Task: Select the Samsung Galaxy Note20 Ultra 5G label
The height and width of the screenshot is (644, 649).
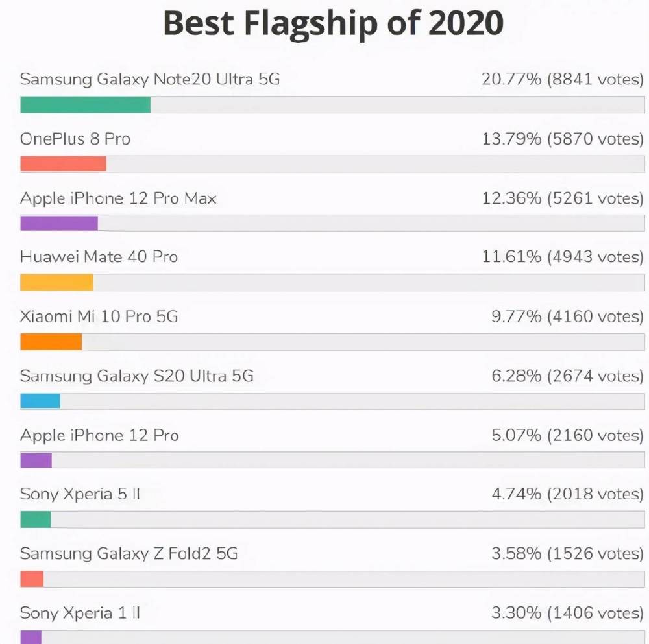Action: (150, 79)
